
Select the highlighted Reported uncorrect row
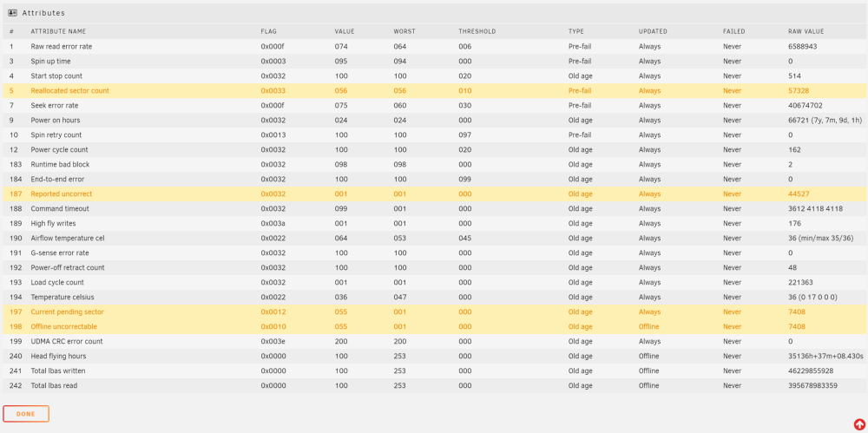pos(434,194)
